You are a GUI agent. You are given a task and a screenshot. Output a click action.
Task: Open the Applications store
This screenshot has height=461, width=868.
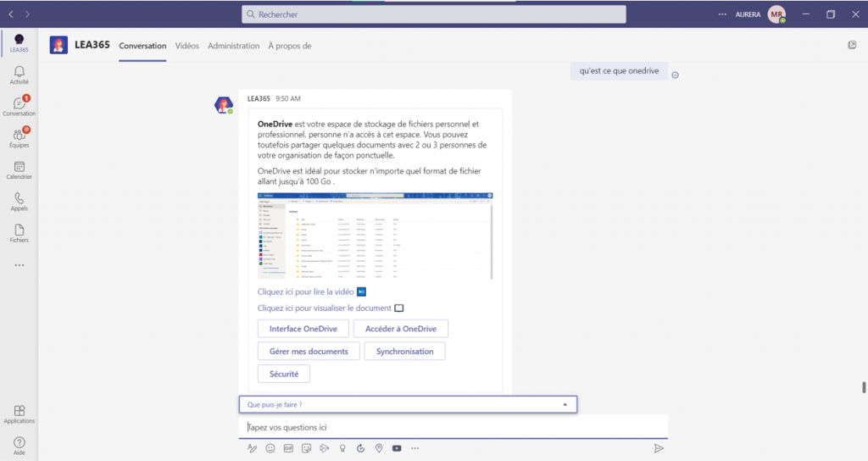point(19,414)
